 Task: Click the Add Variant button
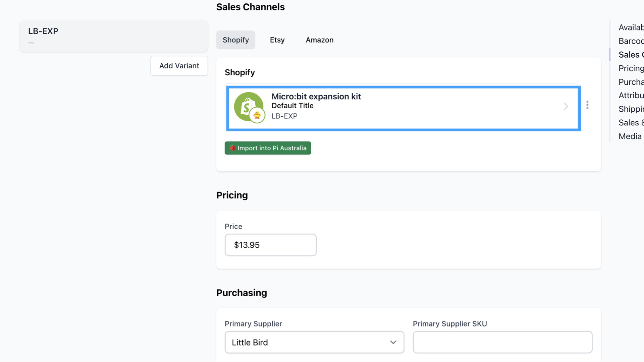(x=179, y=66)
